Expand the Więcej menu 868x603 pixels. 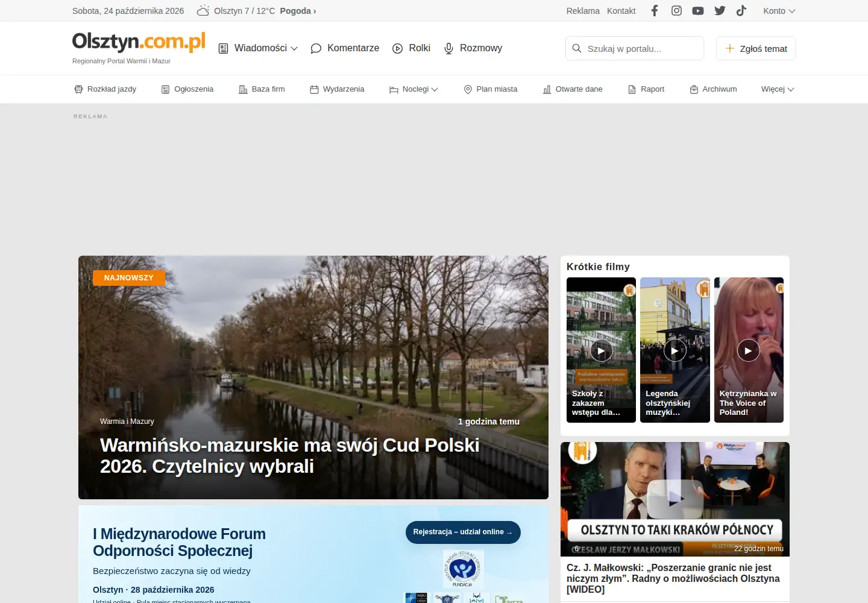click(778, 89)
